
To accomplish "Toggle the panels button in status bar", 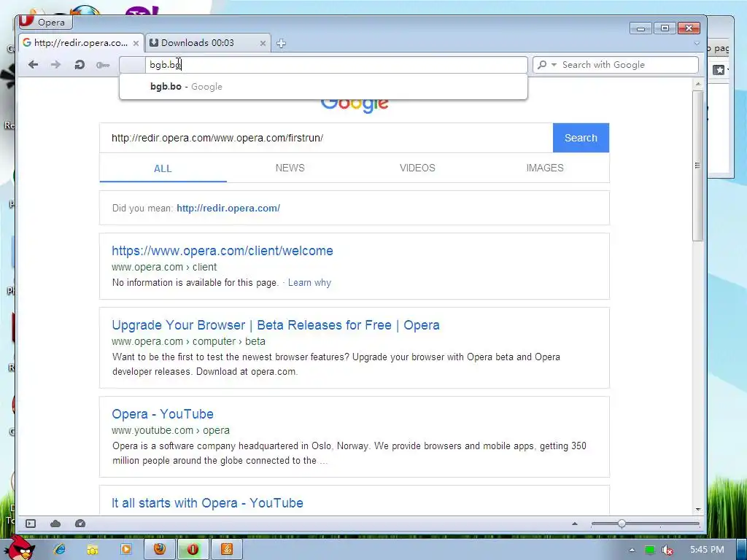I will tap(31, 524).
